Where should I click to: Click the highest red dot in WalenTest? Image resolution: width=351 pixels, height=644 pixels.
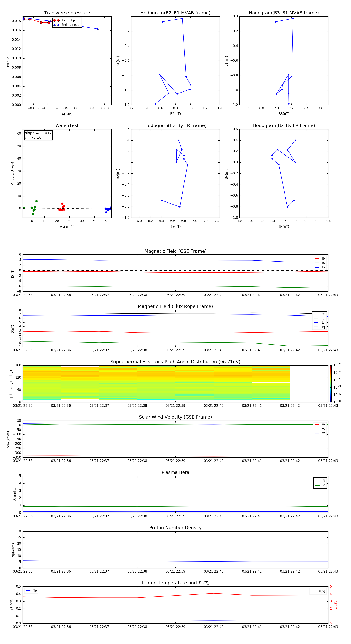(62, 204)
